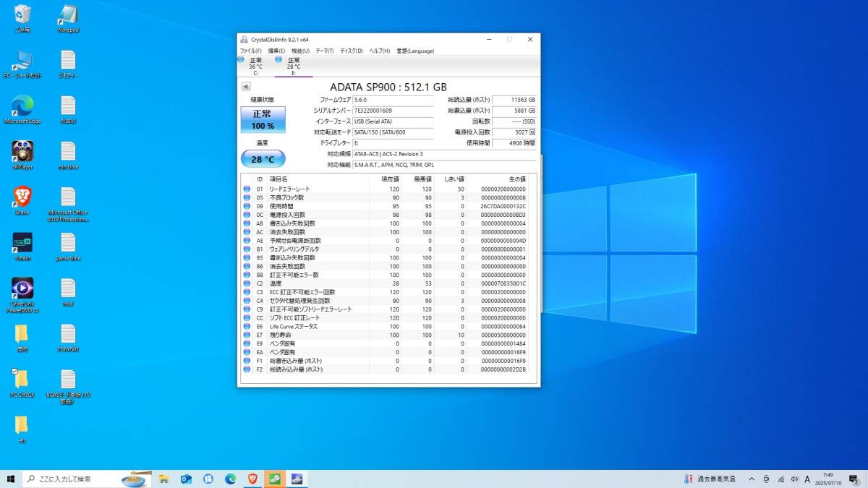This screenshot has height=488, width=868.
Task: Click status orb for 温度 row C2
Action: click(x=247, y=283)
